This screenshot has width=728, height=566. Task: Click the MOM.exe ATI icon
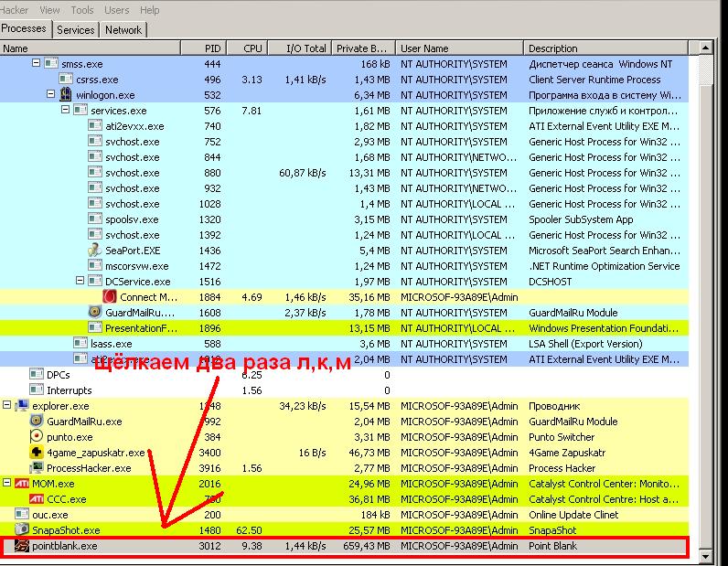tap(22, 484)
